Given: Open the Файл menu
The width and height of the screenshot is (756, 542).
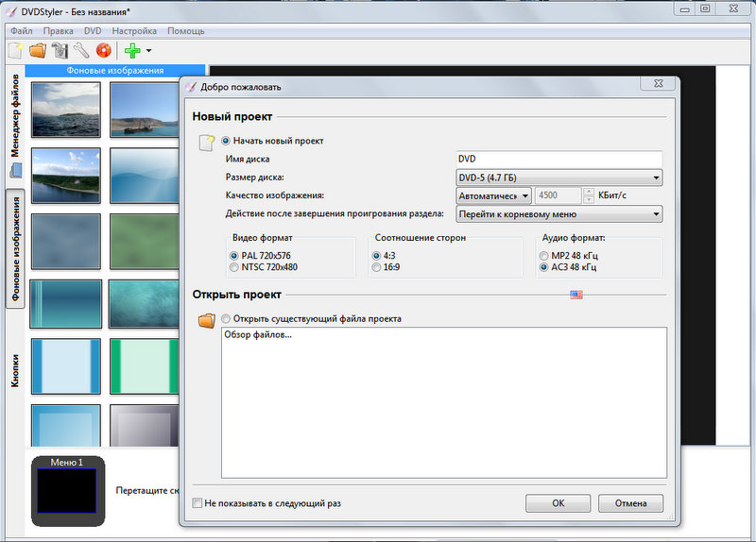Looking at the screenshot, I should (x=22, y=31).
